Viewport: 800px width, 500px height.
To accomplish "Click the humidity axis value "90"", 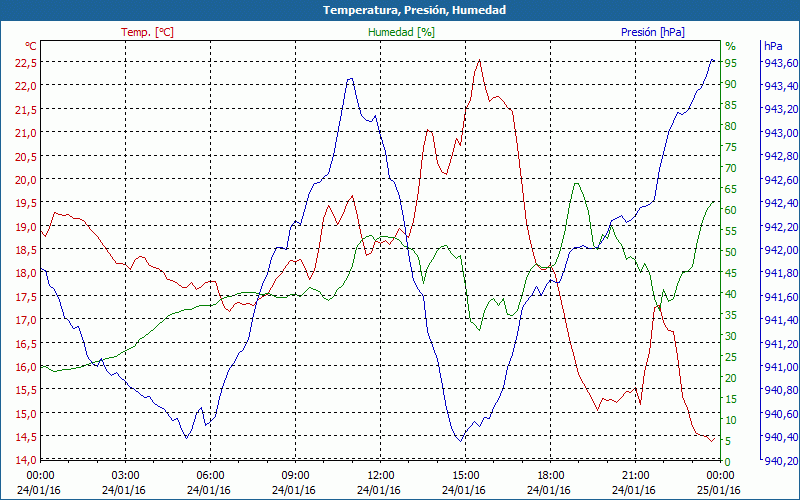I will point(731,84).
